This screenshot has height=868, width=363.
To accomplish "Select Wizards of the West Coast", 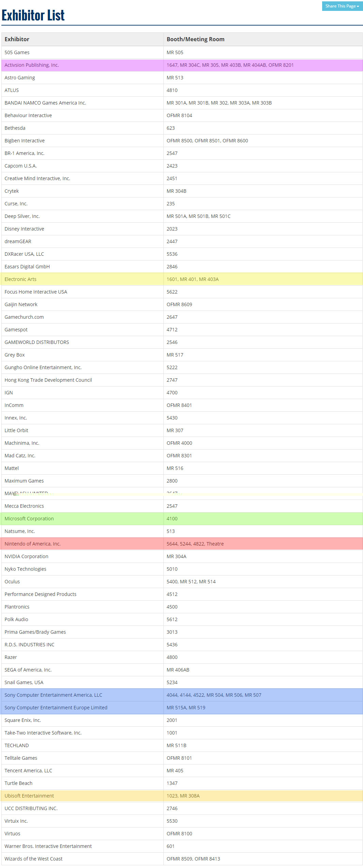I will [x=33, y=859].
